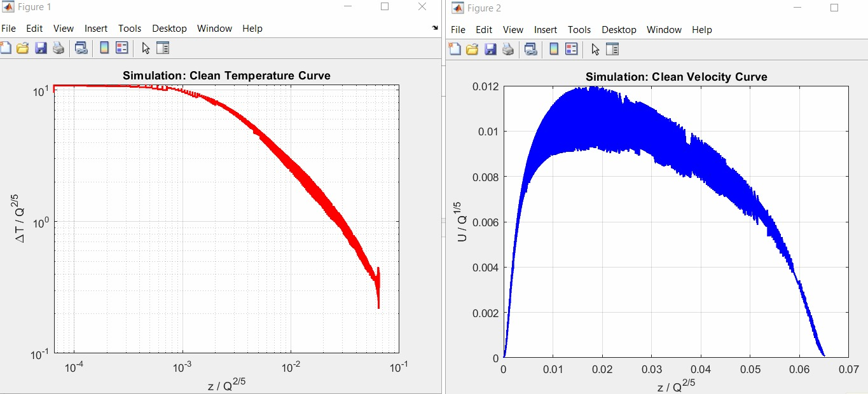Click '10^0' y-axis tick in Figure 1
This screenshot has width=868, height=394.
click(x=42, y=222)
